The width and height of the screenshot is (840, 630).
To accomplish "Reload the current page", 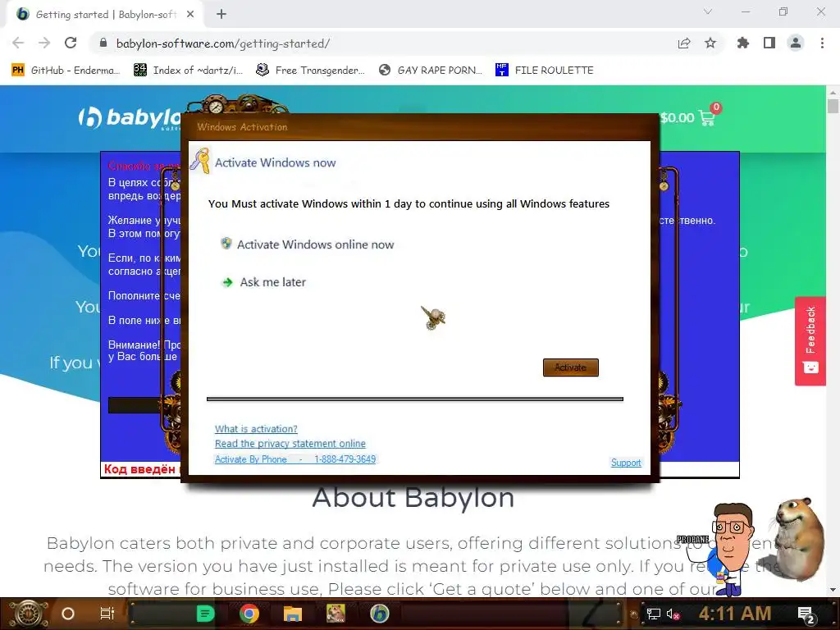I will click(x=71, y=43).
